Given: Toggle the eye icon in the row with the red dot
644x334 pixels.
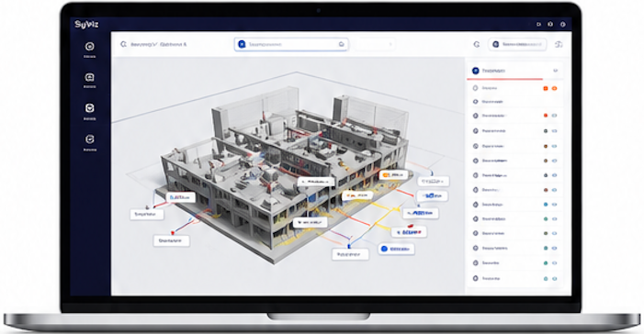Looking at the screenshot, I should coord(555,116).
